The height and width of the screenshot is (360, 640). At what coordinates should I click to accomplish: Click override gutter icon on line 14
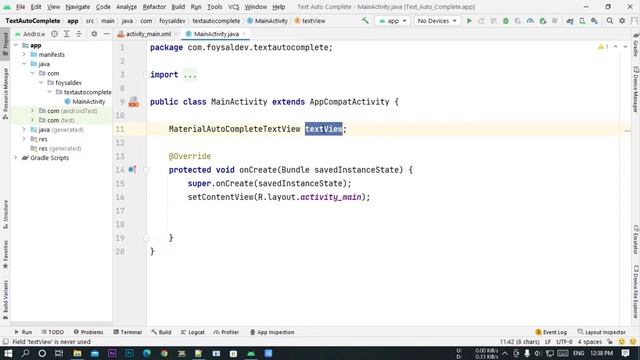(132, 169)
